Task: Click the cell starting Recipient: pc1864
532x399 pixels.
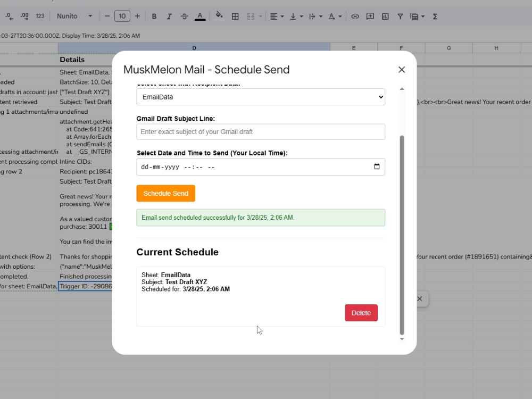Action: coord(85,171)
